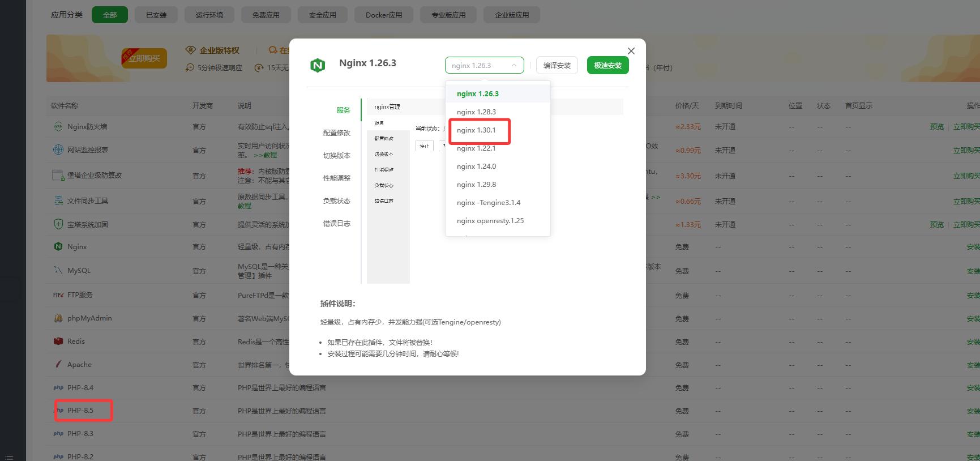
Task: Click the 到期时间 column header
Action: coord(729,106)
